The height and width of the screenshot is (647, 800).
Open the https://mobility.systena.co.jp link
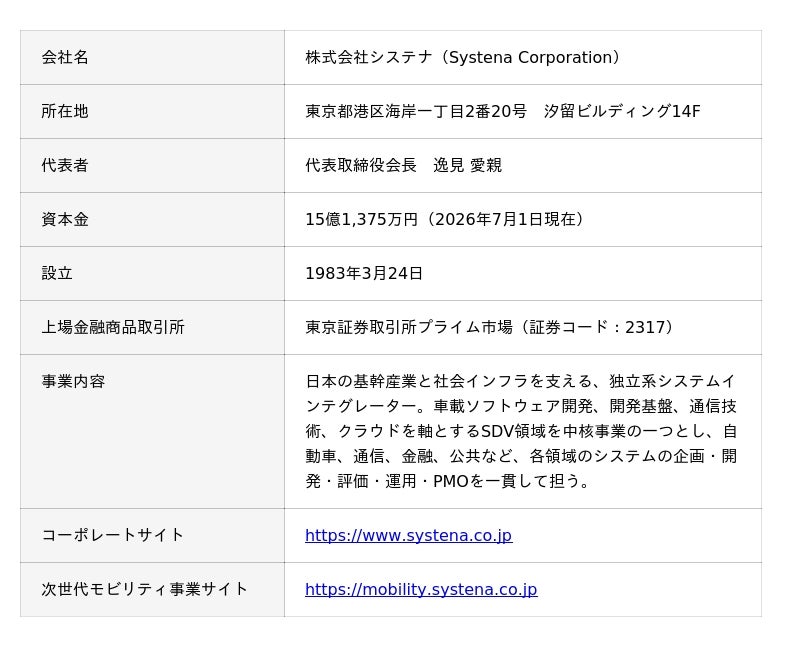(x=421, y=589)
